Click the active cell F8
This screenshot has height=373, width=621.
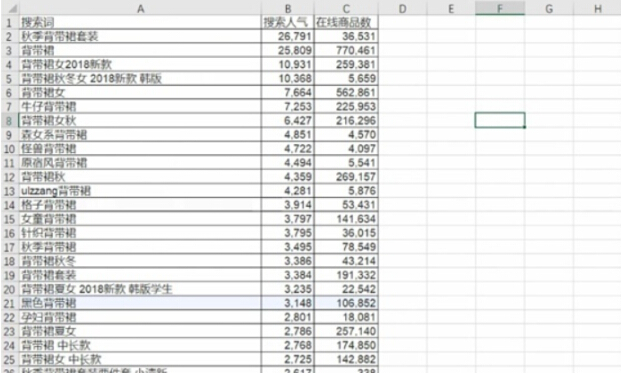500,120
